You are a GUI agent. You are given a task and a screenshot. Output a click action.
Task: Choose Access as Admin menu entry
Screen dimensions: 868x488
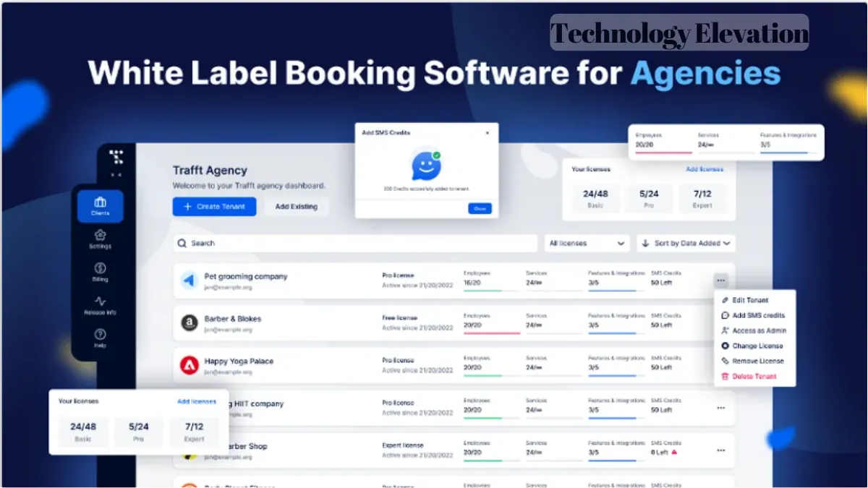click(x=754, y=330)
